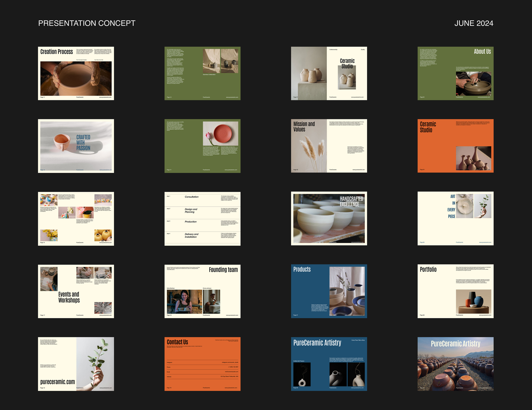Select the blue Products slide

[x=329, y=291]
